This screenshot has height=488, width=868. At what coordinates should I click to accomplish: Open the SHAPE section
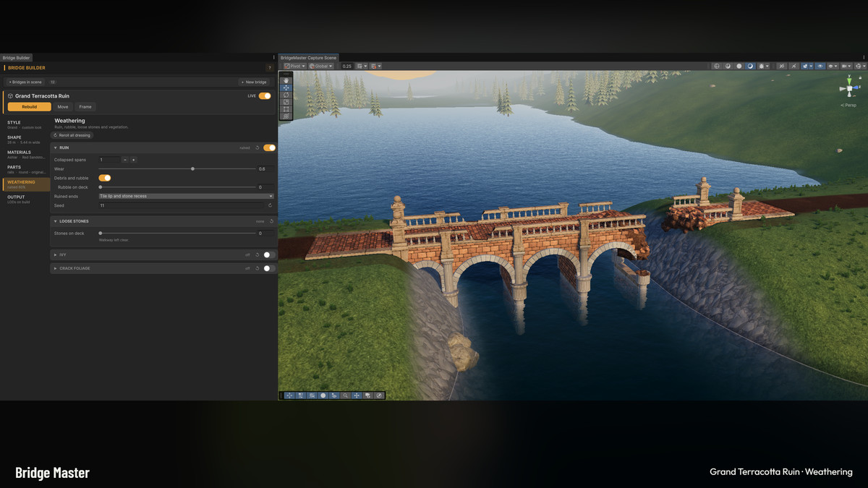[25, 140]
